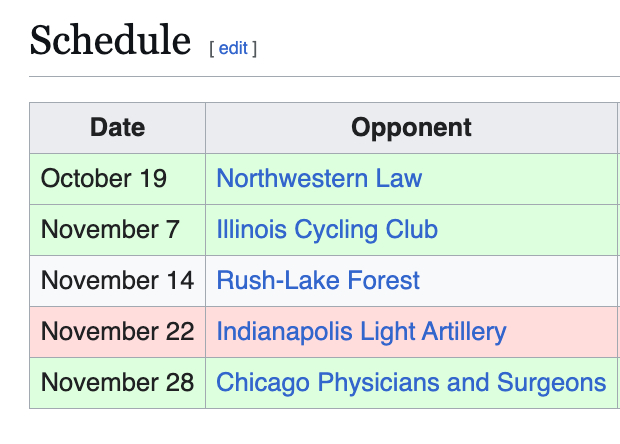
Task: Visit Chicago Physicians and Surgeons link
Action: click(x=411, y=383)
